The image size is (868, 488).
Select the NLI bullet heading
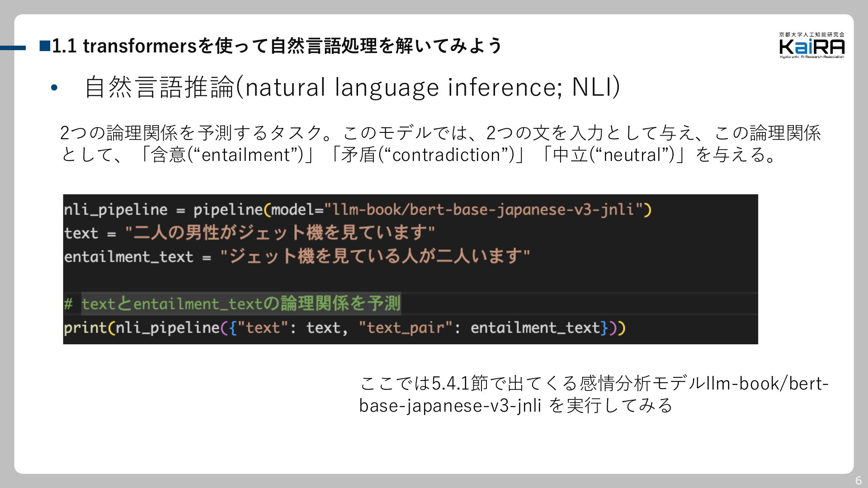click(x=352, y=87)
